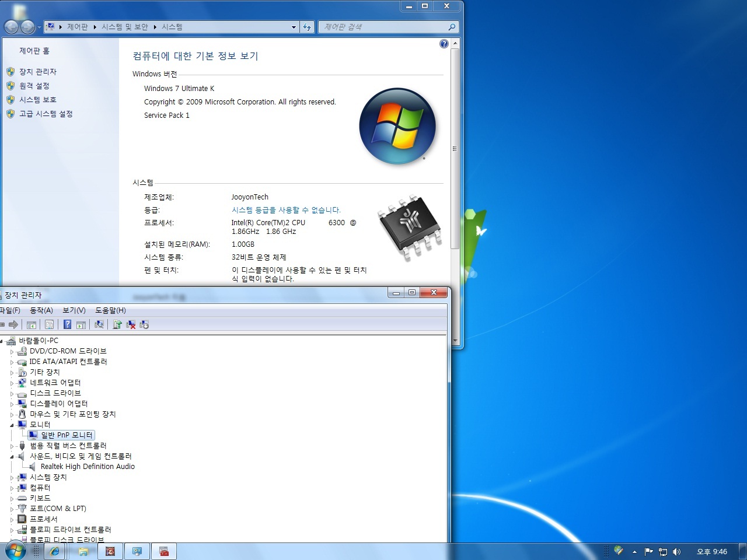This screenshot has height=560, width=747.
Task: Select 플로피 드라이브 컨트롤러 row
Action: click(x=71, y=530)
